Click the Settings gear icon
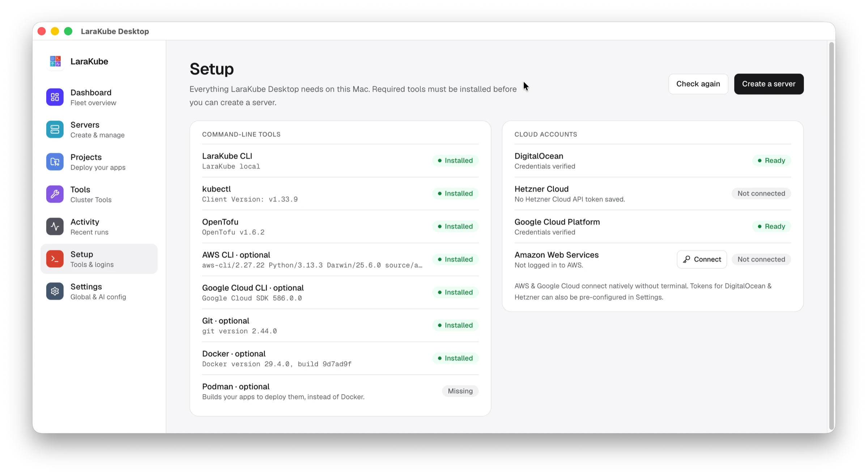This screenshot has width=868, height=476. coord(55,291)
